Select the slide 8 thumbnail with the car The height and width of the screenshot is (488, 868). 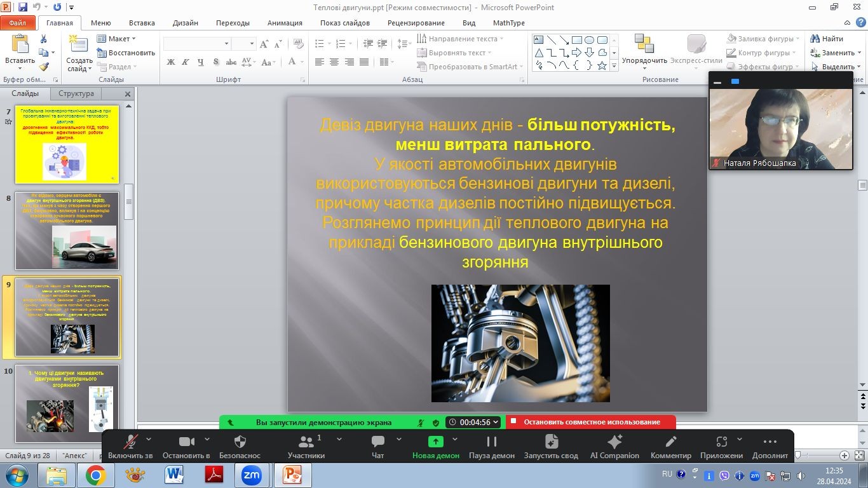coord(67,231)
